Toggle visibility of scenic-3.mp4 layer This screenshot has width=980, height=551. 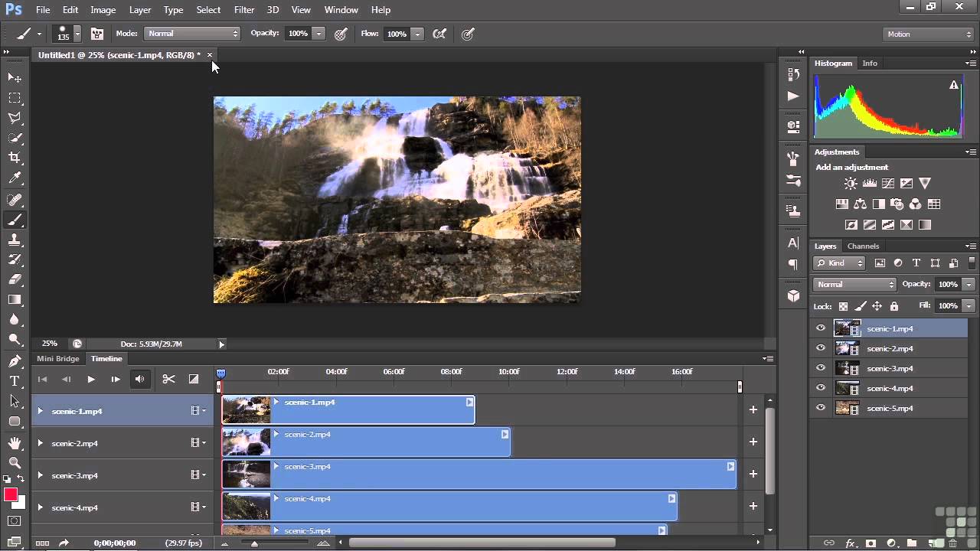click(821, 368)
